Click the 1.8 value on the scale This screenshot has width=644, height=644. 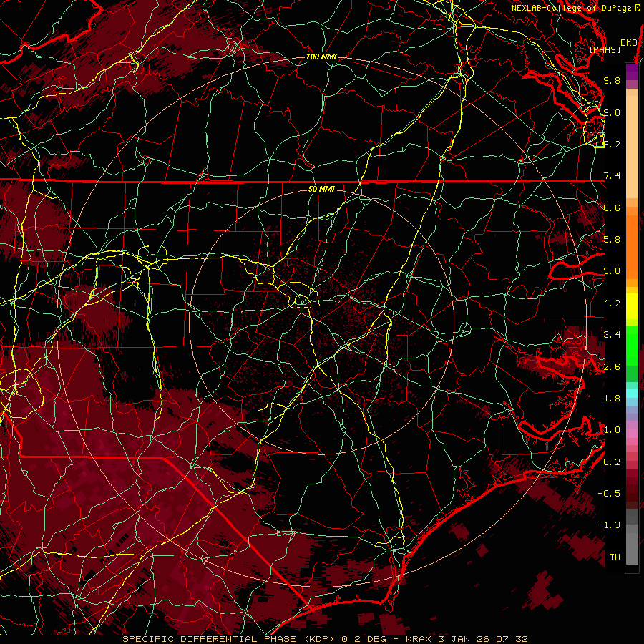click(612, 399)
